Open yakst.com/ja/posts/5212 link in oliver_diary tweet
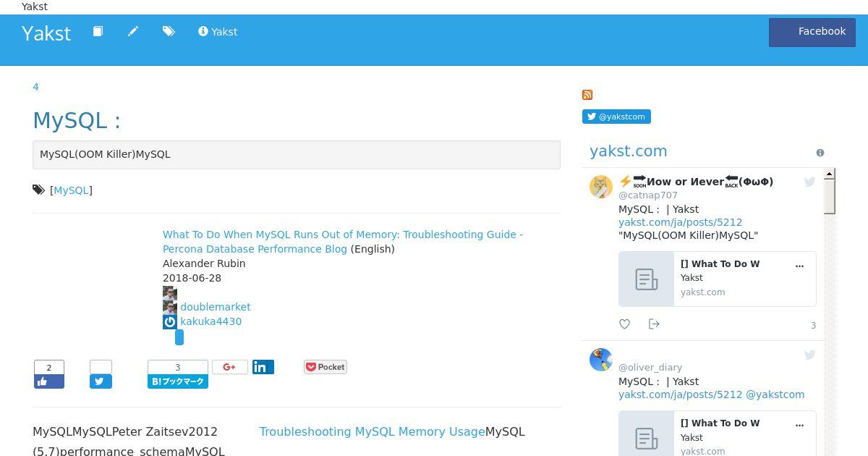The image size is (868, 456). tap(680, 394)
